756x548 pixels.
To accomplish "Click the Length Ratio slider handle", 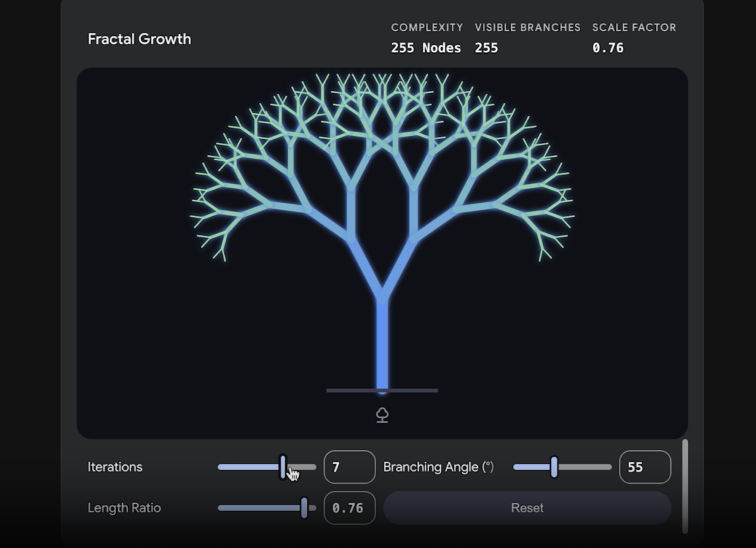I will pyautogui.click(x=304, y=508).
